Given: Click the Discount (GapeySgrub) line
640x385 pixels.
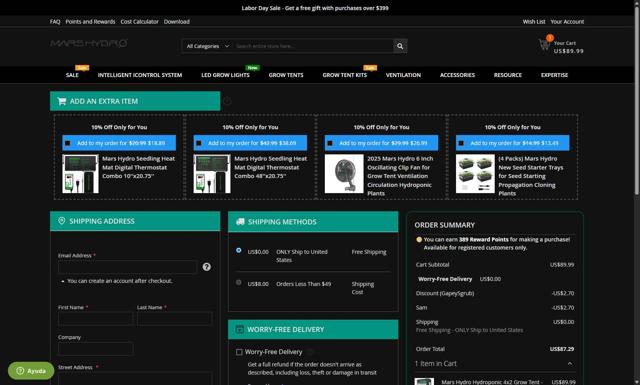Looking at the screenshot, I should [x=495, y=293].
